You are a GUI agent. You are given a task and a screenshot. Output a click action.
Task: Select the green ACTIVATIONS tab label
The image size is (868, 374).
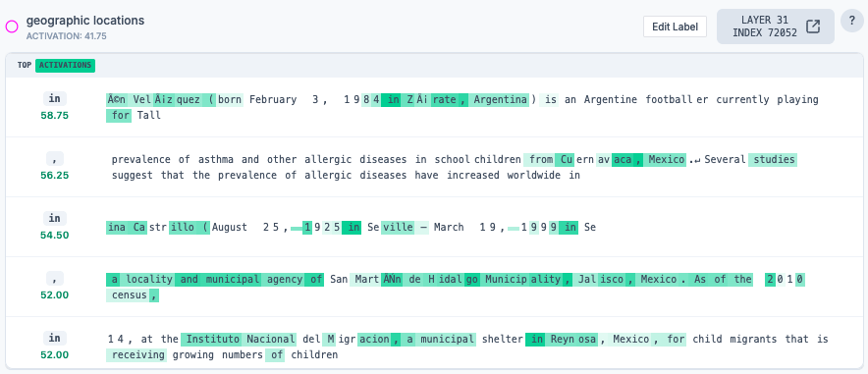(66, 66)
